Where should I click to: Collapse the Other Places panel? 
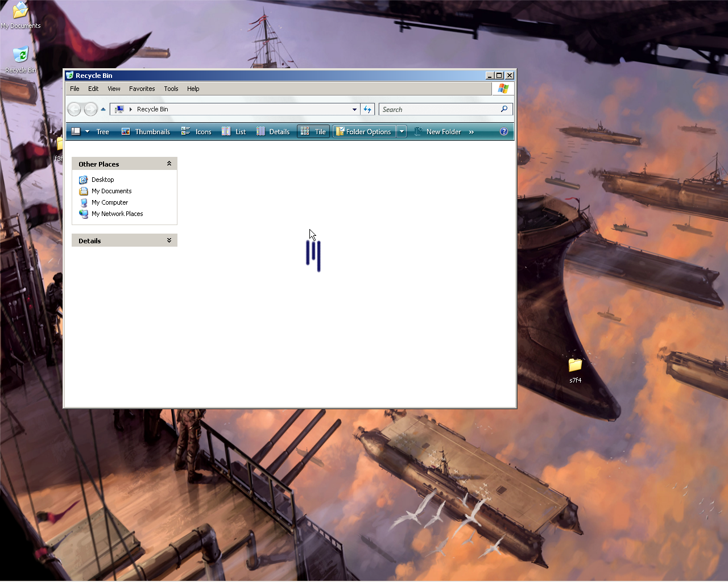tap(169, 164)
